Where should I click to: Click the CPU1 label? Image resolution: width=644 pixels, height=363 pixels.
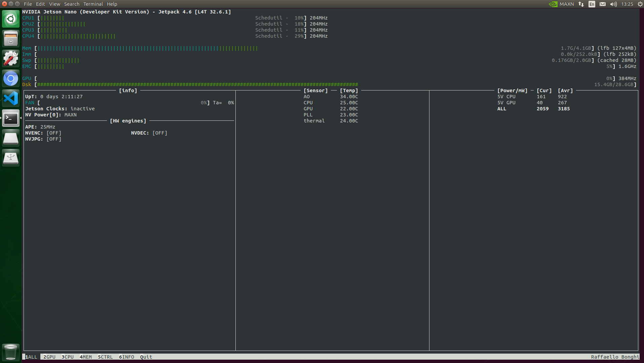pos(28,18)
